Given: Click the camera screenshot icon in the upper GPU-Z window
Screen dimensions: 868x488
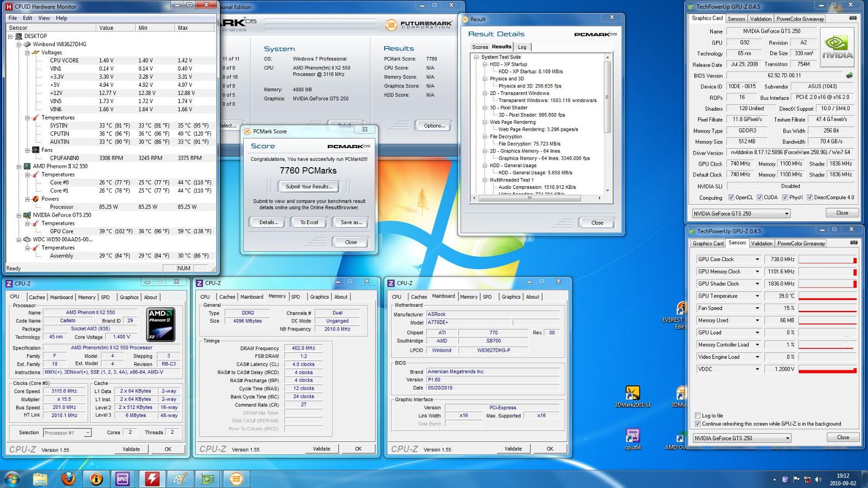Looking at the screenshot, I should tap(853, 18).
